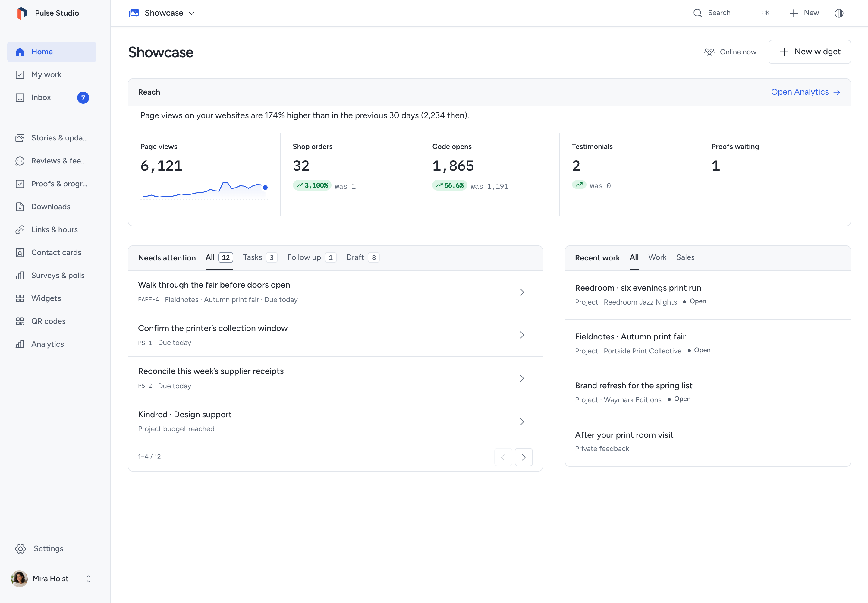
Task: Go to next page of Needs attention
Action: pyautogui.click(x=524, y=457)
